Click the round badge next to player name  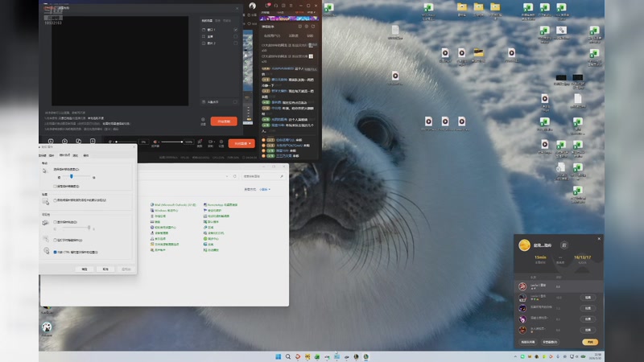point(564,245)
